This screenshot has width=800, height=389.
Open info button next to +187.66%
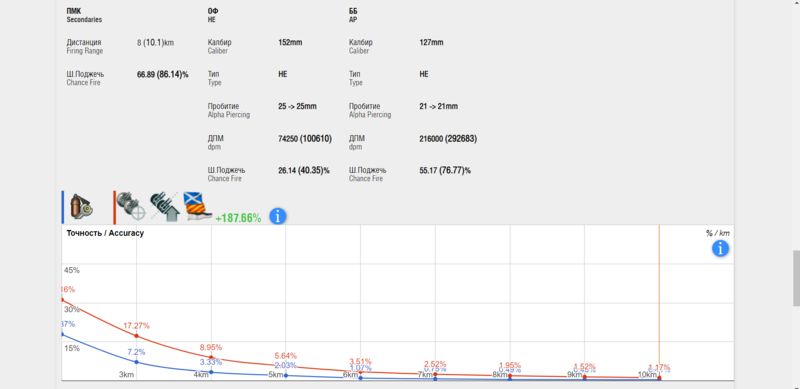tap(278, 216)
